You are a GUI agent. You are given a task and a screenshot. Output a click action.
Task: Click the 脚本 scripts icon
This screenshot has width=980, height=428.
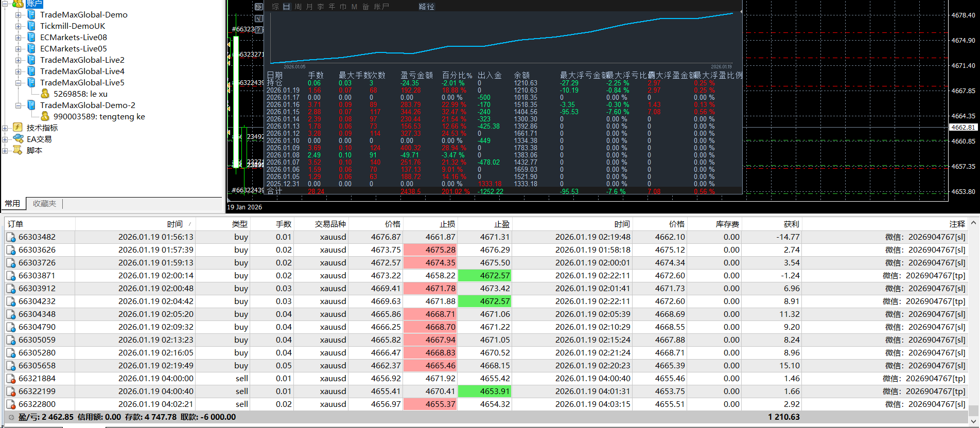[18, 150]
